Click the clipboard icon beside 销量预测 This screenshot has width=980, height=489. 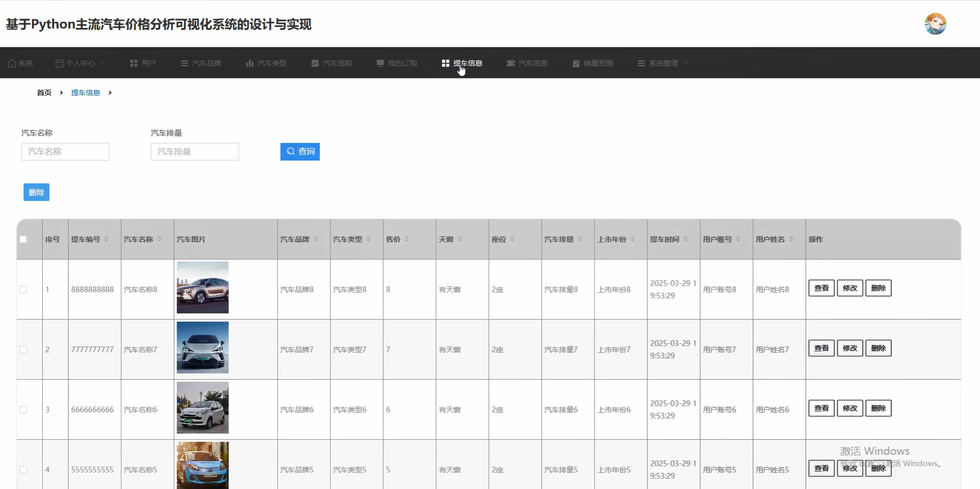(576, 63)
